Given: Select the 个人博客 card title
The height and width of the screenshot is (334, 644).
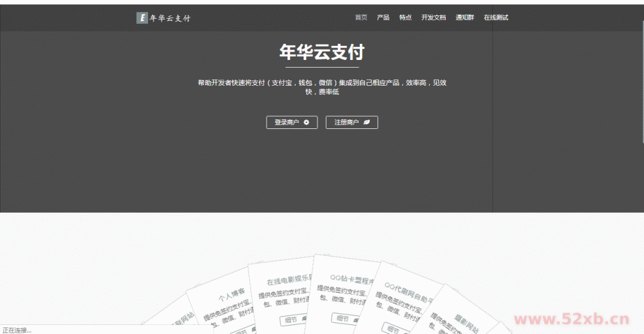Looking at the screenshot, I should click(x=232, y=295).
